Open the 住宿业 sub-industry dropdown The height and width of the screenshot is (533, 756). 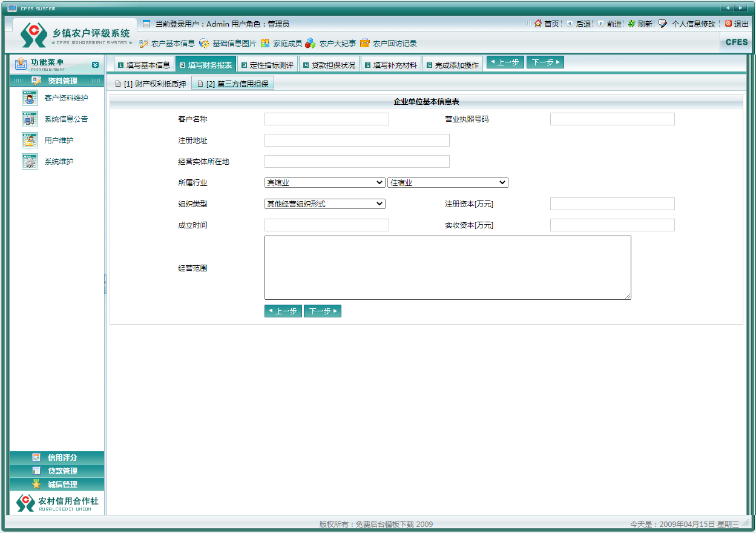tap(447, 182)
